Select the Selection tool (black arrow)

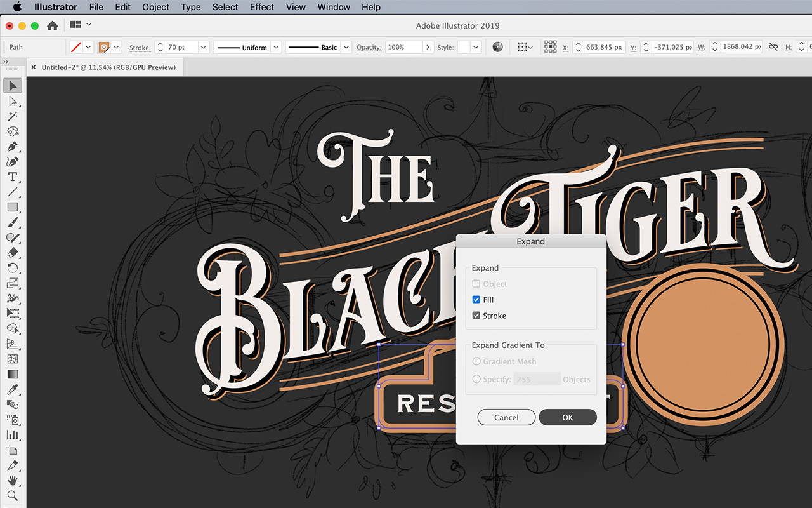pos(13,86)
